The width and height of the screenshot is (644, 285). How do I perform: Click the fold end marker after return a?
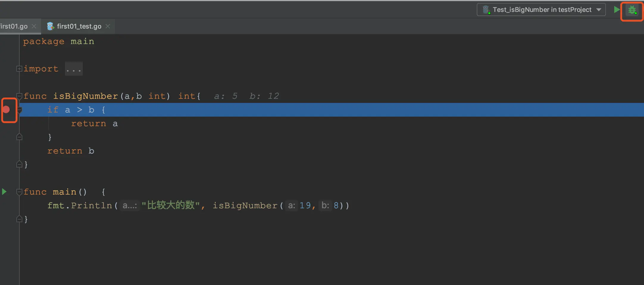[19, 137]
